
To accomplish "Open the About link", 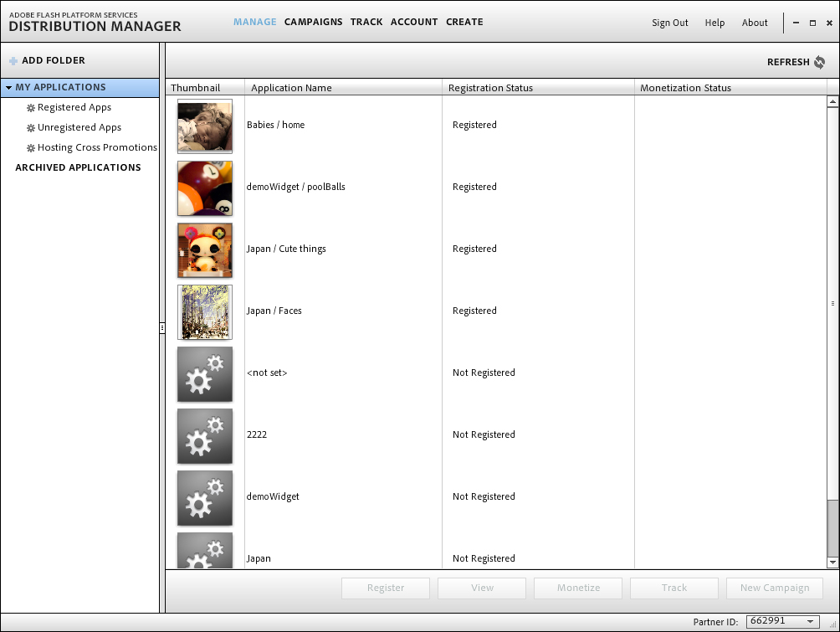I will coord(755,23).
